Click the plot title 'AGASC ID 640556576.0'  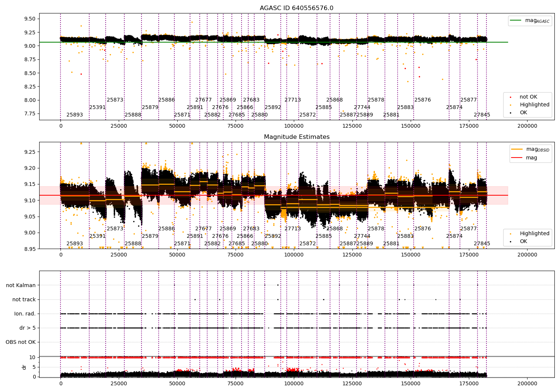pyautogui.click(x=297, y=8)
